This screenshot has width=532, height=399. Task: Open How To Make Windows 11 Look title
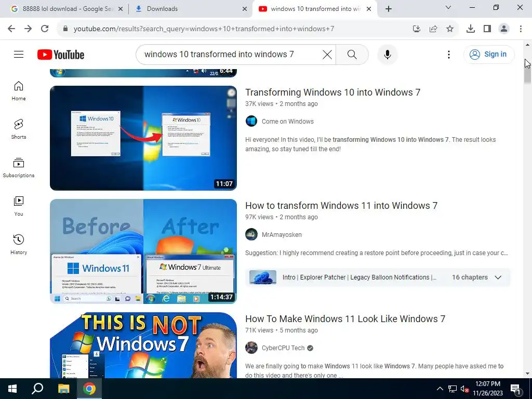pyautogui.click(x=345, y=319)
